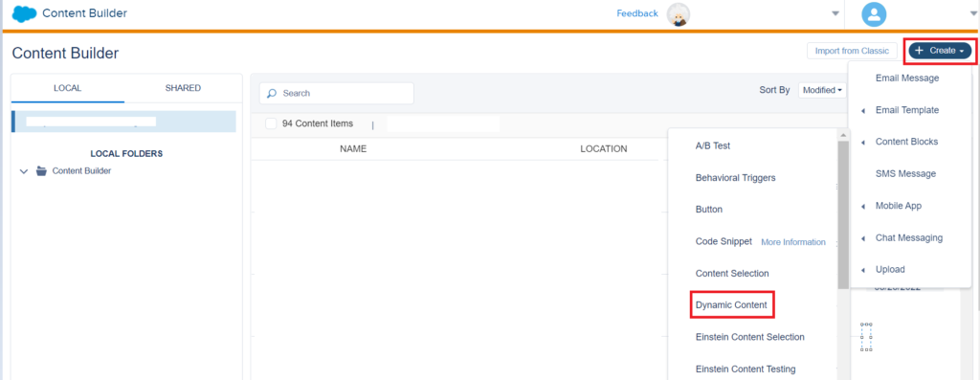Click into the Search field
The width and height of the screenshot is (980, 380).
pyautogui.click(x=336, y=93)
